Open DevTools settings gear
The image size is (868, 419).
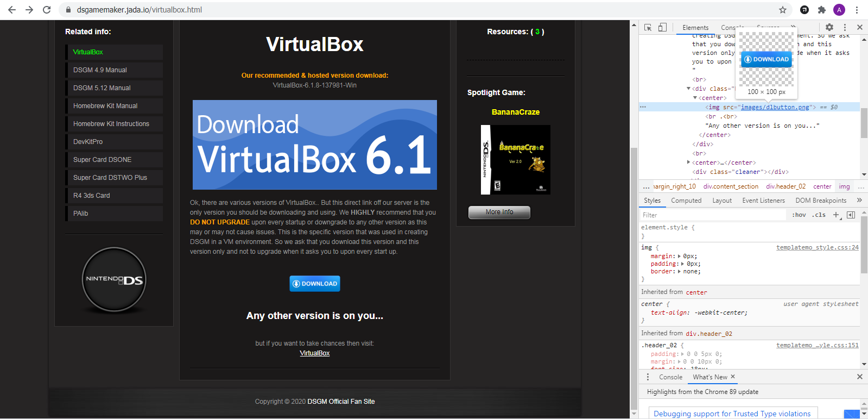[829, 27]
